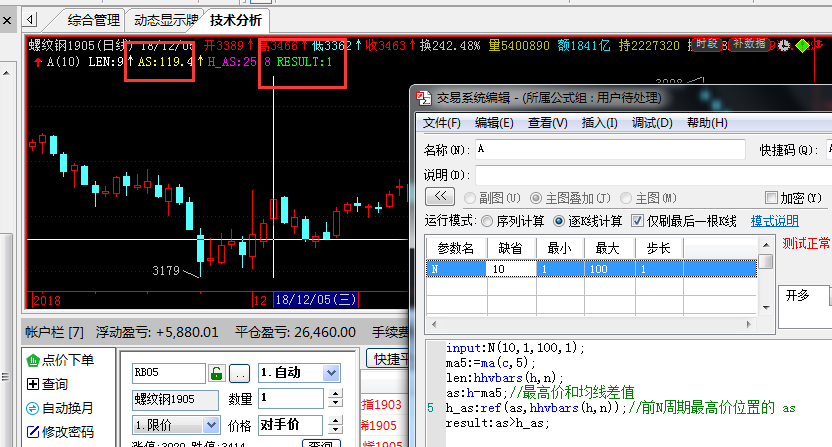Select 主图 radio option

click(626, 199)
